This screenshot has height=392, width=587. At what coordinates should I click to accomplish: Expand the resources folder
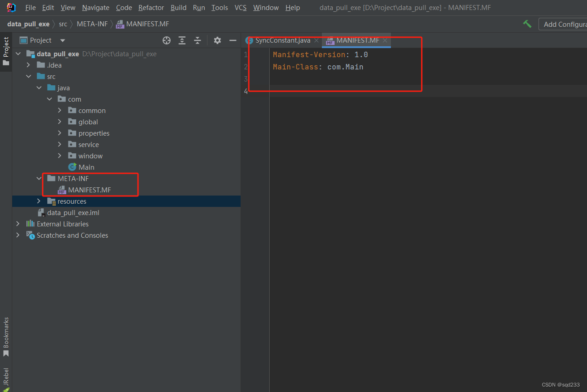39,201
